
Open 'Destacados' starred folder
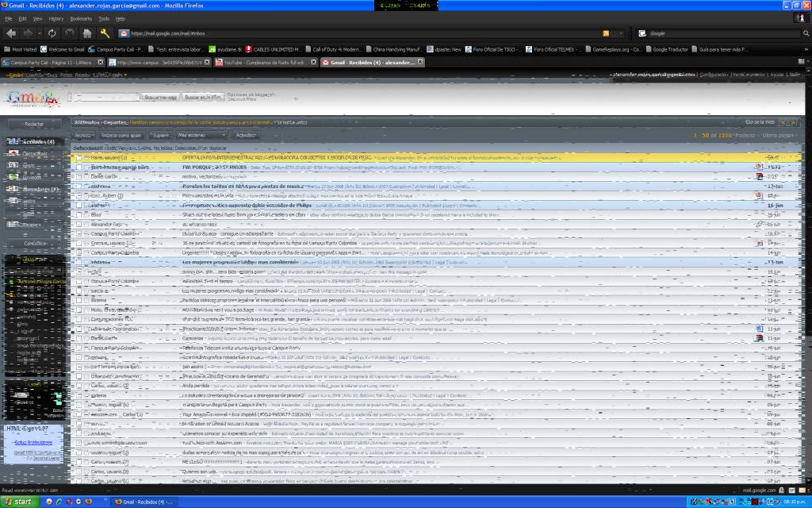tap(34, 154)
